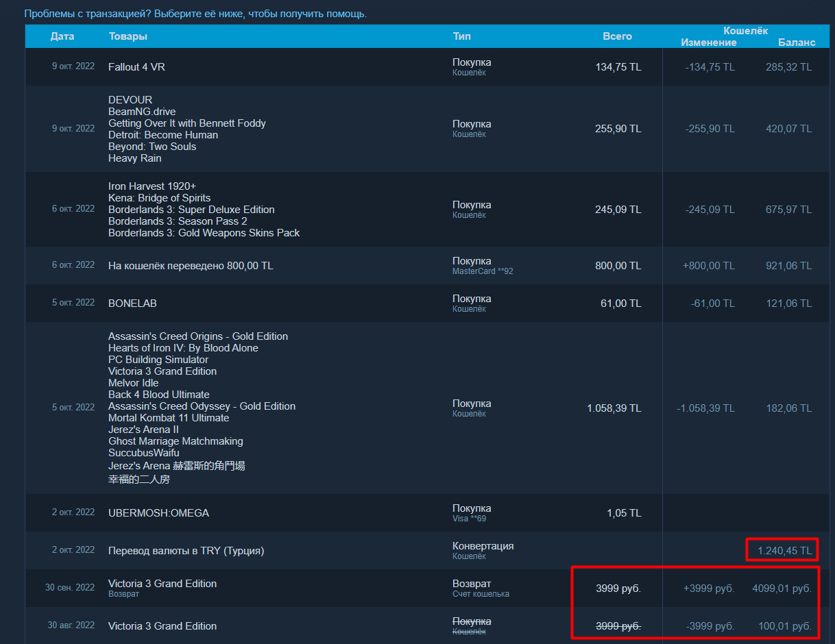Click Victoria 3 Grand Edition in 5 окт. purchase
This screenshot has width=835, height=644.
coord(162,371)
